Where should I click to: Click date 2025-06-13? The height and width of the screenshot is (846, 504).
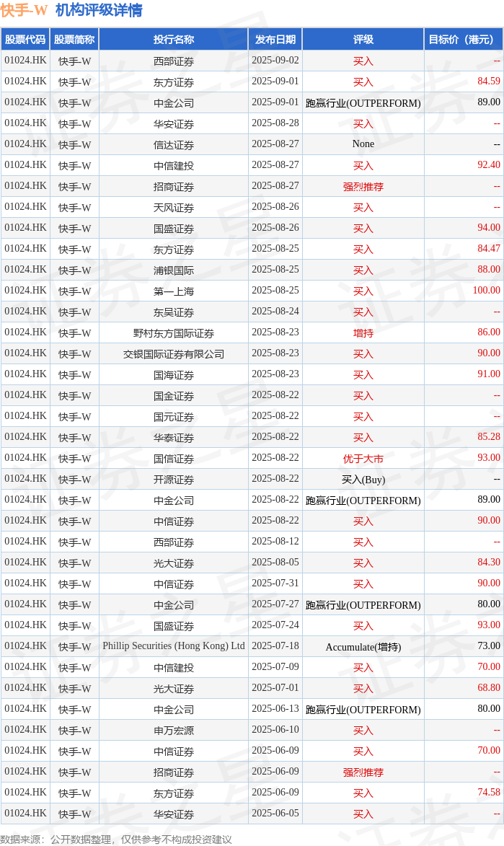coord(275,708)
